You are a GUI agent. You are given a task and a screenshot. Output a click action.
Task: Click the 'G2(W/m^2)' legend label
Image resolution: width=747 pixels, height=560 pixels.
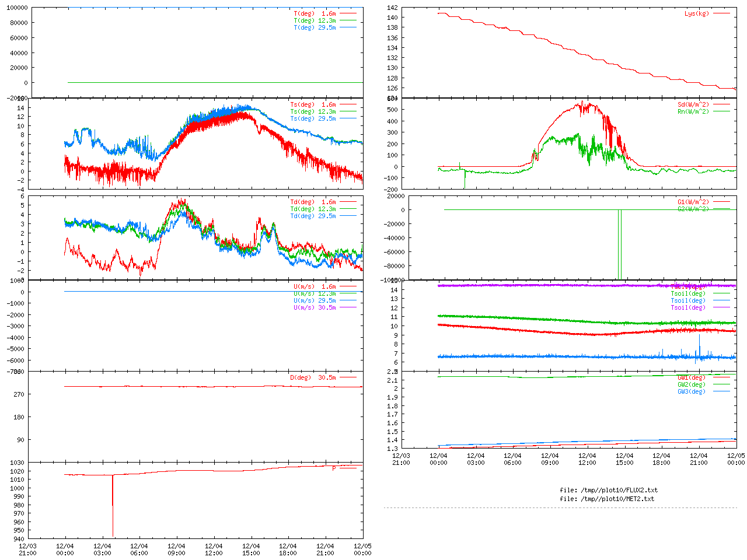pos(693,209)
